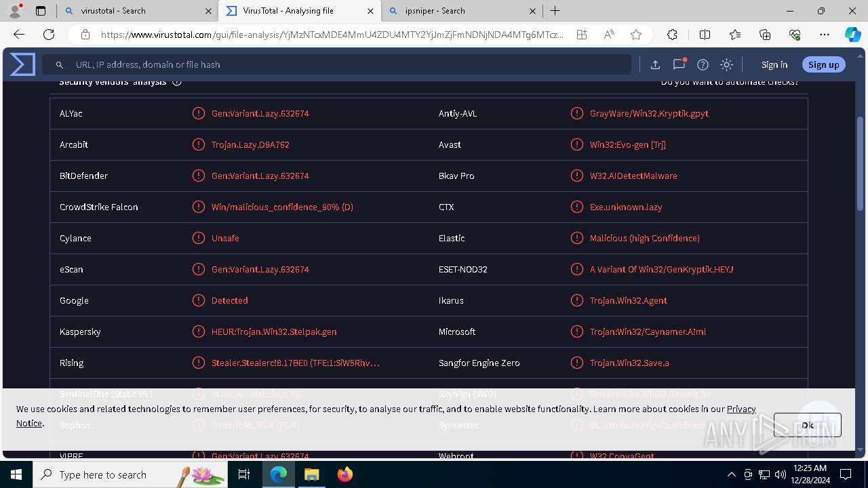The width and height of the screenshot is (868, 488).
Task: Open the Privacy Notice link
Action: (x=741, y=409)
